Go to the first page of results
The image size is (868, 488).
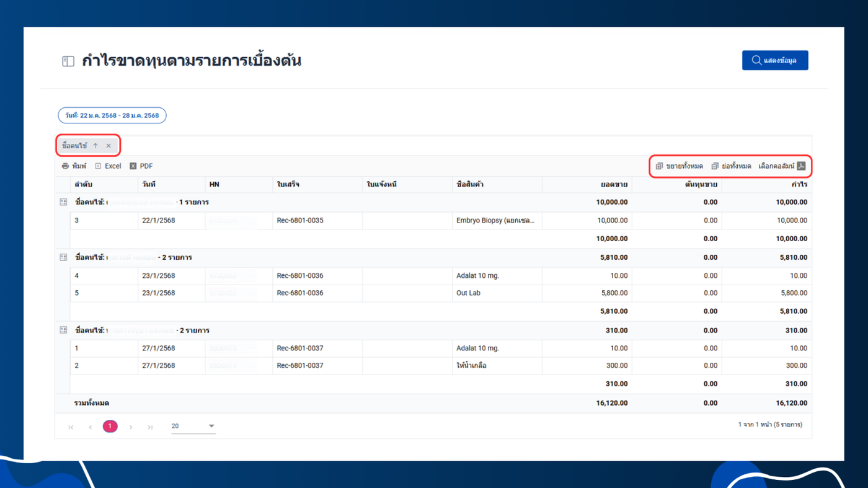click(71, 427)
